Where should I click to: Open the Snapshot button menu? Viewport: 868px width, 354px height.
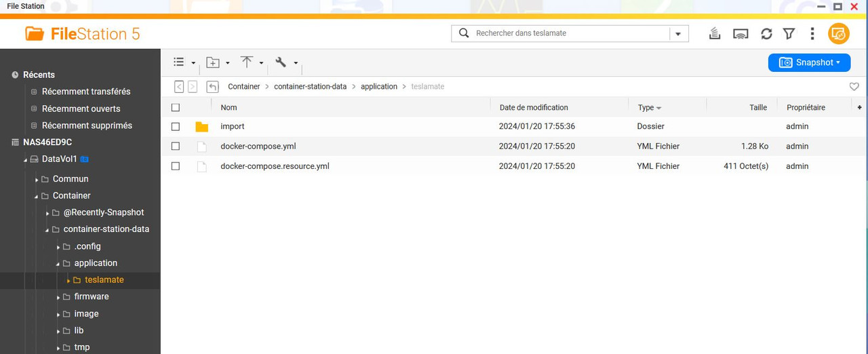pyautogui.click(x=809, y=62)
